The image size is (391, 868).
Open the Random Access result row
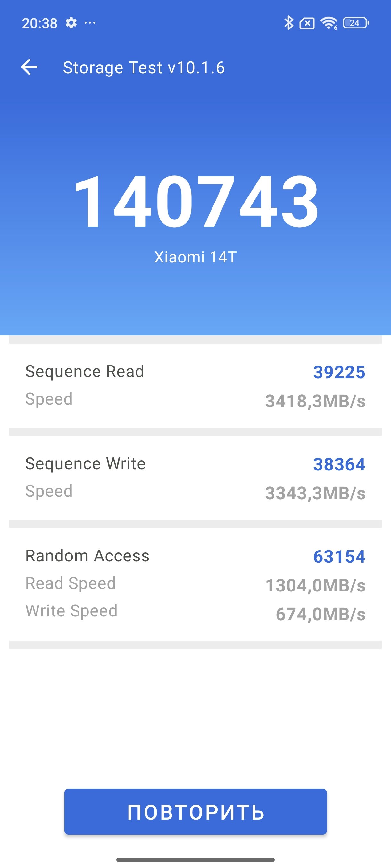pyautogui.click(x=195, y=584)
